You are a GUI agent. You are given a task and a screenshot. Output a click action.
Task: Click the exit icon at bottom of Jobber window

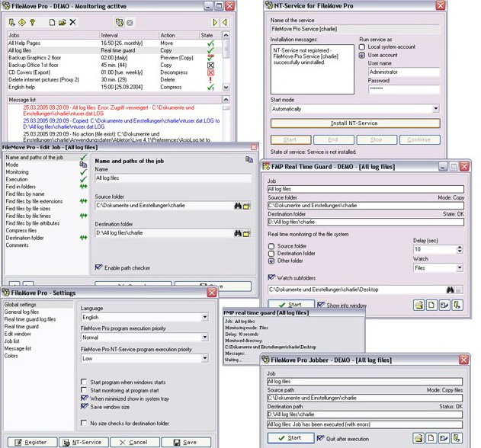click(457, 438)
